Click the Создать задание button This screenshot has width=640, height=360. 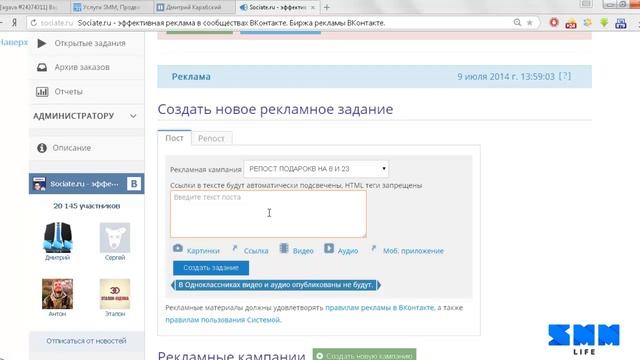click(x=211, y=268)
